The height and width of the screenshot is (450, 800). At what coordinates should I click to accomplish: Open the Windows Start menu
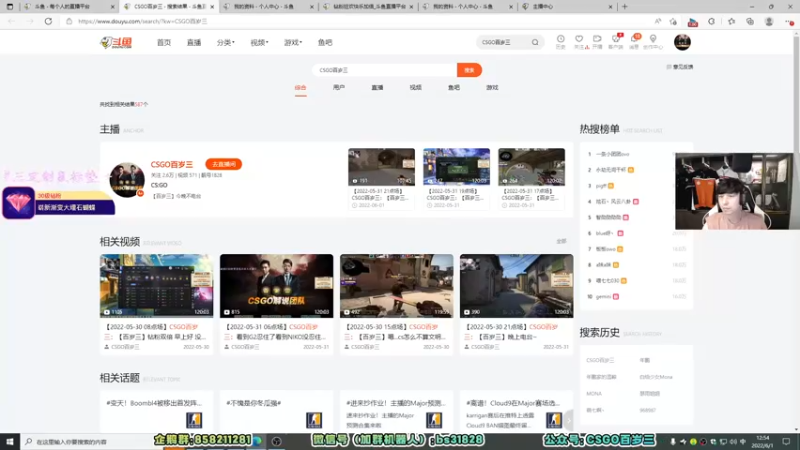[10, 442]
